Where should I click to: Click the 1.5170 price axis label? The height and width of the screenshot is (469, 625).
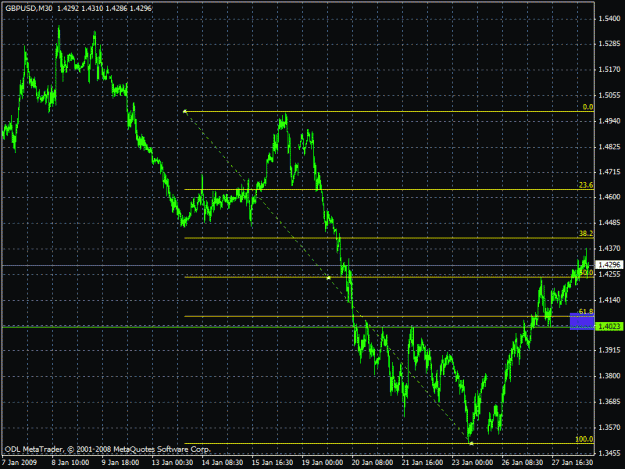pos(609,70)
